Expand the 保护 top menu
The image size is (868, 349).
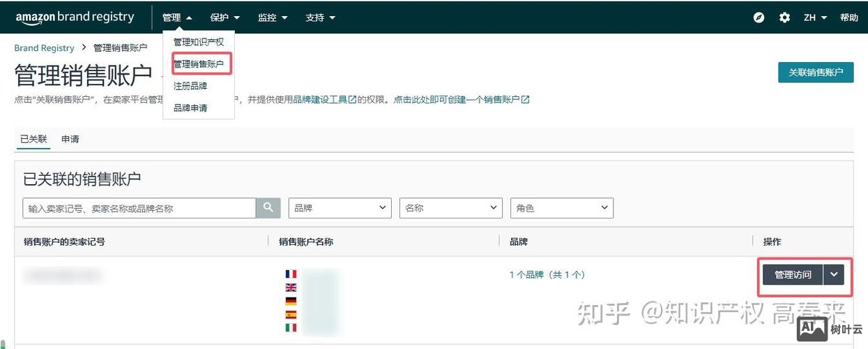point(224,17)
